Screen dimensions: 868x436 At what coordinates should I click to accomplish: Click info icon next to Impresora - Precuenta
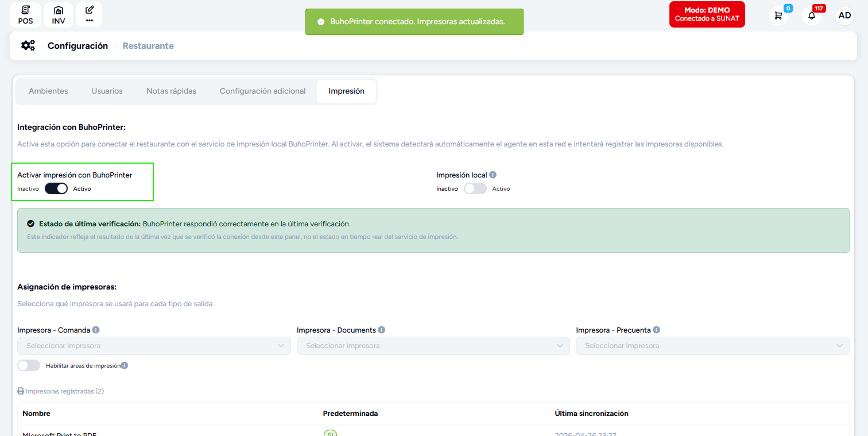(x=656, y=330)
